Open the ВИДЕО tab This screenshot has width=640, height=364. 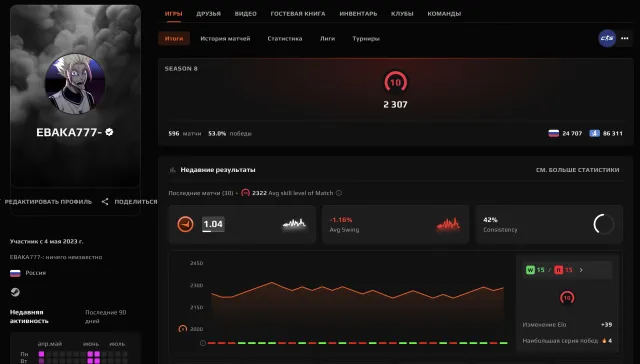click(x=245, y=13)
